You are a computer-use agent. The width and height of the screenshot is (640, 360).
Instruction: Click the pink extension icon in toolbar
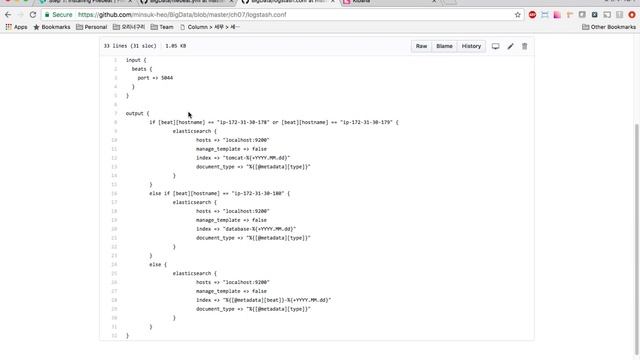click(x=557, y=15)
